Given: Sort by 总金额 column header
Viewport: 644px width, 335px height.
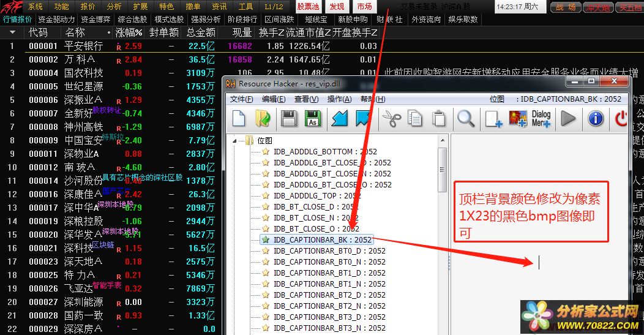Looking at the screenshot, I should [200, 32].
